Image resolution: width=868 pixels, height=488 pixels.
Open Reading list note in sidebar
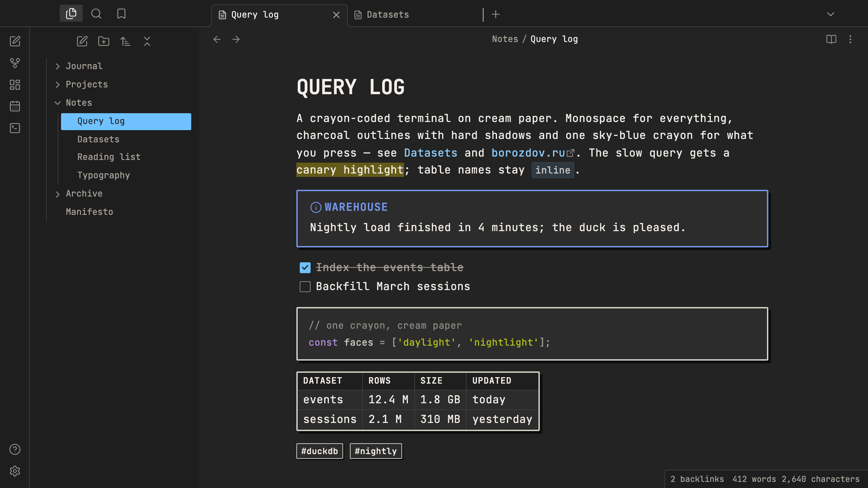tap(126, 157)
